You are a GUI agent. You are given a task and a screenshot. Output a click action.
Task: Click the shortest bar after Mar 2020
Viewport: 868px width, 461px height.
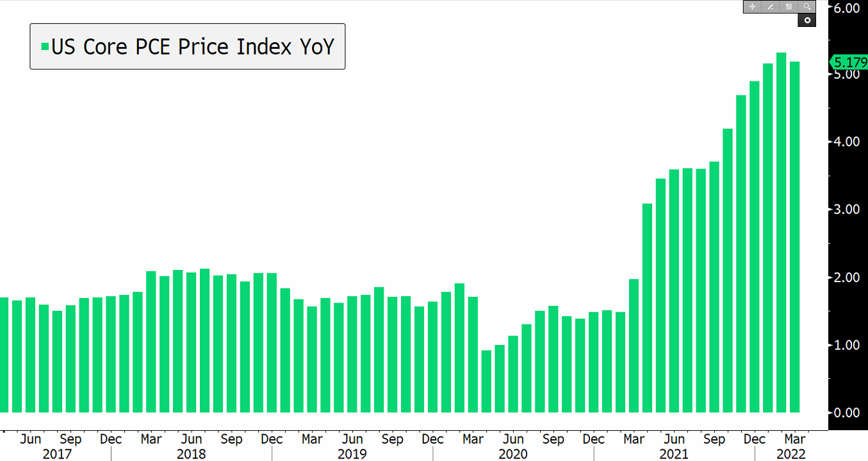[486, 381]
